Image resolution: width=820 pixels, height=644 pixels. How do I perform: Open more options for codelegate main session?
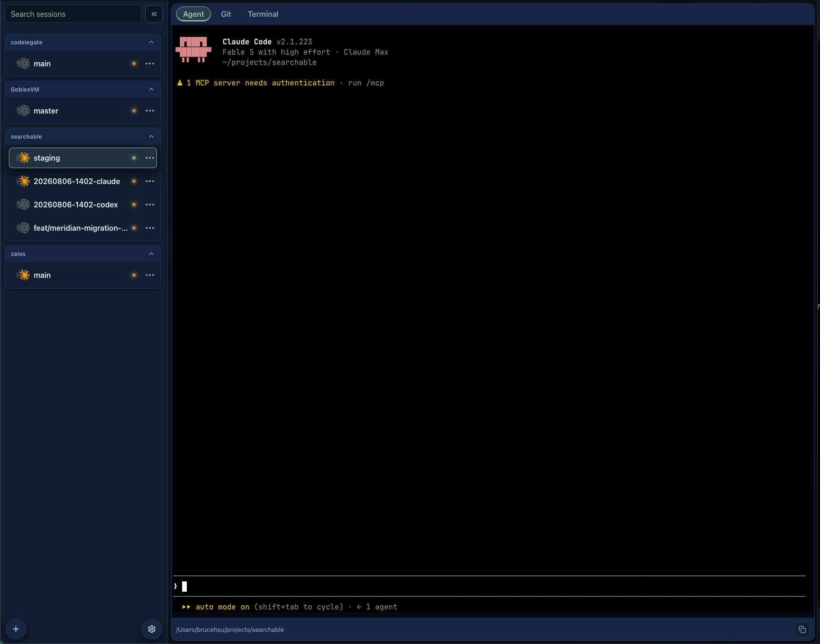pos(150,64)
